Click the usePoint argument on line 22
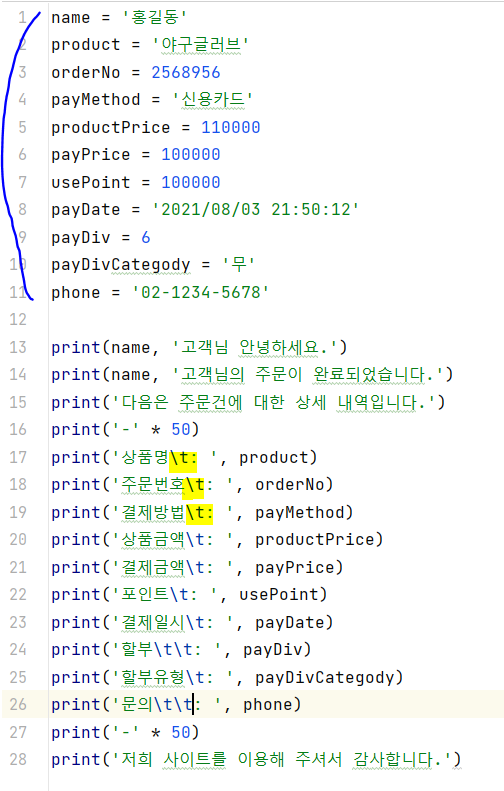 click(278, 595)
